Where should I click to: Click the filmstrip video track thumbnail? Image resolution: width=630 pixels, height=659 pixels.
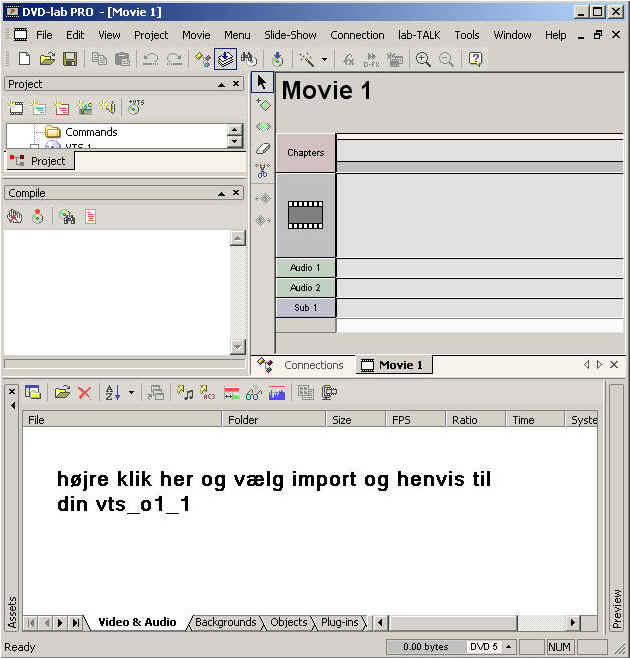click(x=306, y=215)
